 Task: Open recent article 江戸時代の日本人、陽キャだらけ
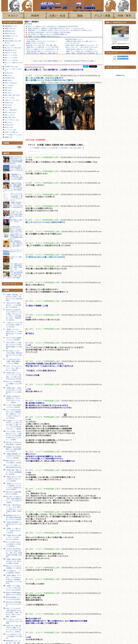pos(16,229)
